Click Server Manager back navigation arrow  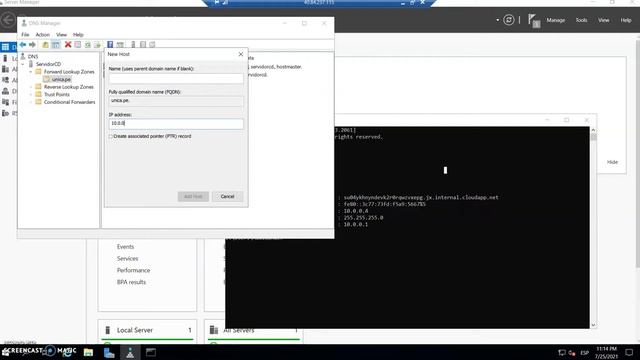(8, 20)
